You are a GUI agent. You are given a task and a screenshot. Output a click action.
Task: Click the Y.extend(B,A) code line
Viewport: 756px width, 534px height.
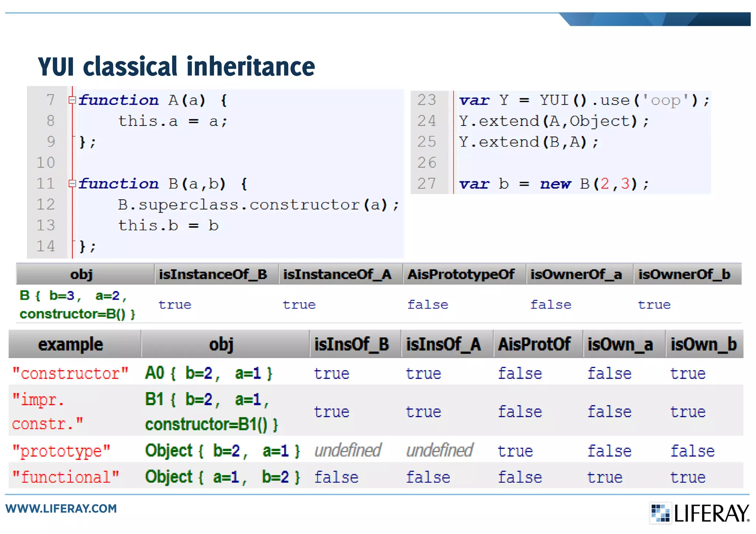[528, 142]
